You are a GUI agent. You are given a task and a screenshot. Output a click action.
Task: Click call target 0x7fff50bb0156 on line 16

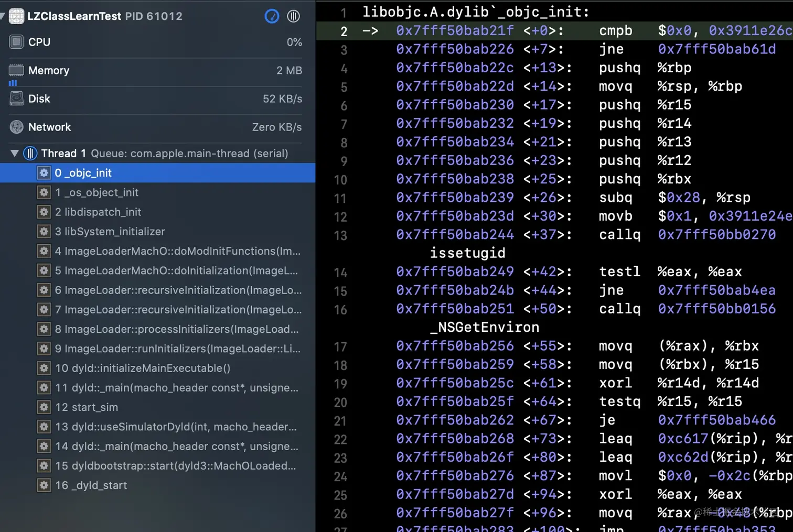[716, 309]
